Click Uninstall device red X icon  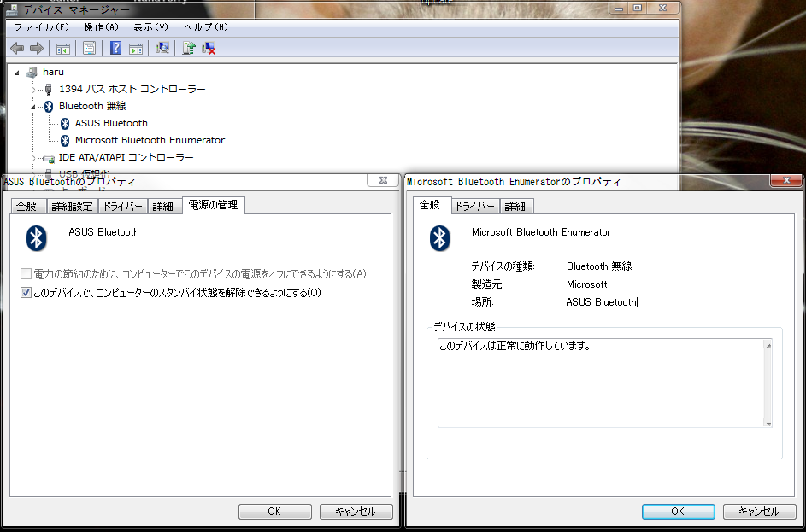pos(209,49)
